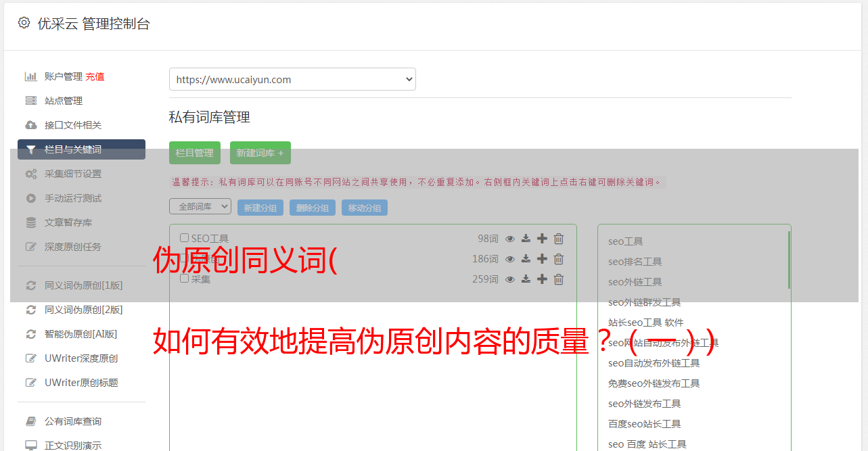The height and width of the screenshot is (451, 868).
Task: Click the keyword "站长seo工具 软件"
Action: [646, 323]
